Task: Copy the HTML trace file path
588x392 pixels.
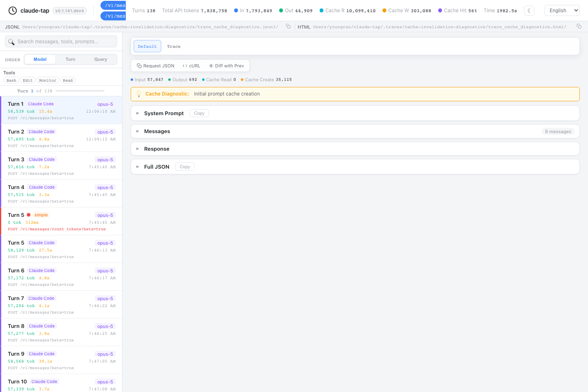Action: (579, 26)
